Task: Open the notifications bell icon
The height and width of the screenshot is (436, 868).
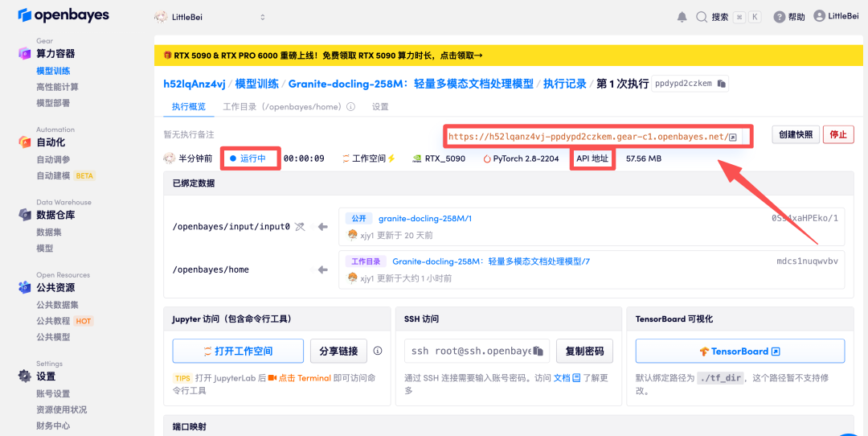Action: [682, 17]
